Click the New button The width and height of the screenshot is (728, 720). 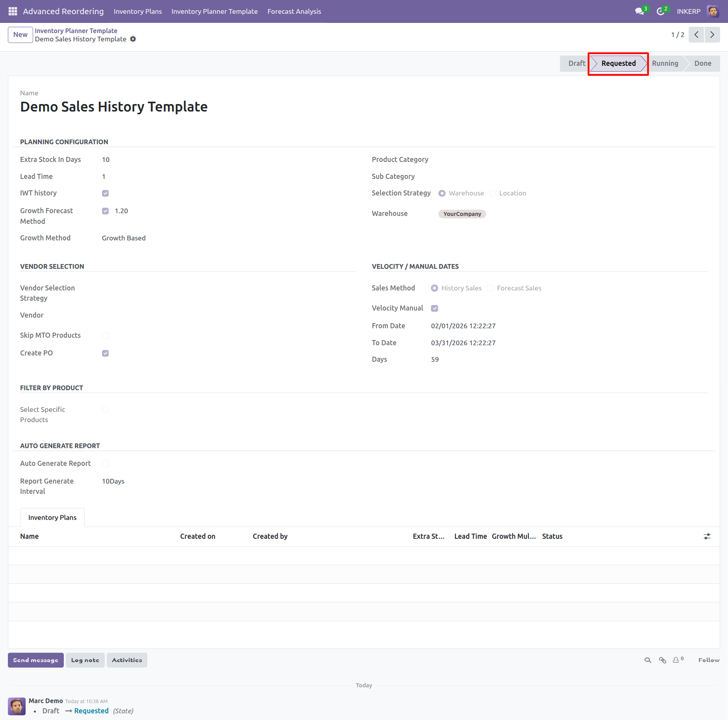point(20,35)
